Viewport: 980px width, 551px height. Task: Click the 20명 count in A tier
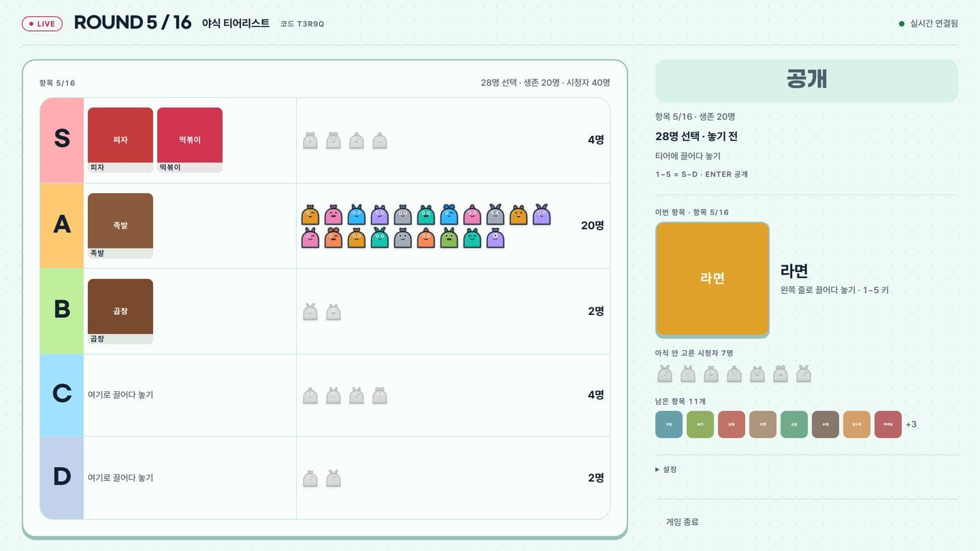click(592, 226)
